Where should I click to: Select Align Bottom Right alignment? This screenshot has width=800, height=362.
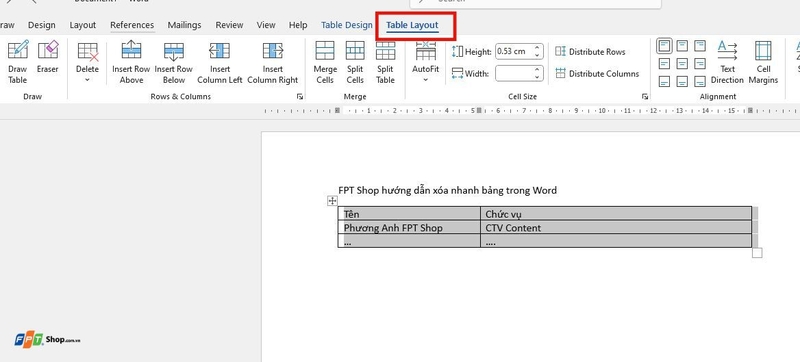click(700, 81)
